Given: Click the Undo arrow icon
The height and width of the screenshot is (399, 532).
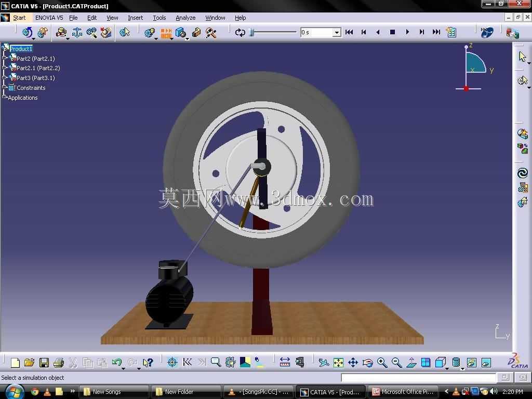Looking at the screenshot, I should [117, 362].
